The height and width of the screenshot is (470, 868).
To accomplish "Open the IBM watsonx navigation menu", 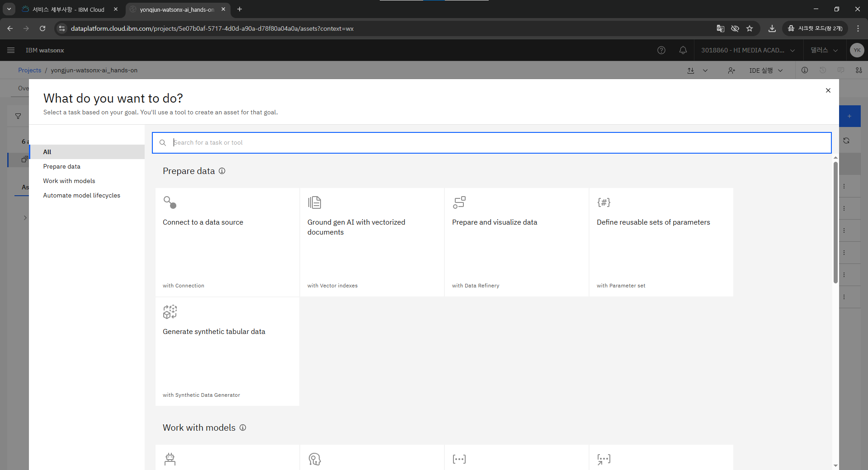I will coord(11,50).
